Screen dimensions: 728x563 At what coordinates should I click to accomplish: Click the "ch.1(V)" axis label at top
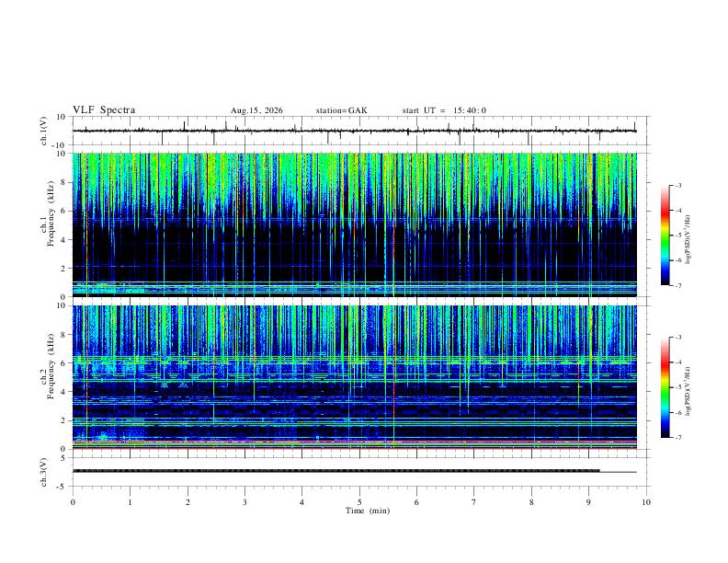click(44, 131)
